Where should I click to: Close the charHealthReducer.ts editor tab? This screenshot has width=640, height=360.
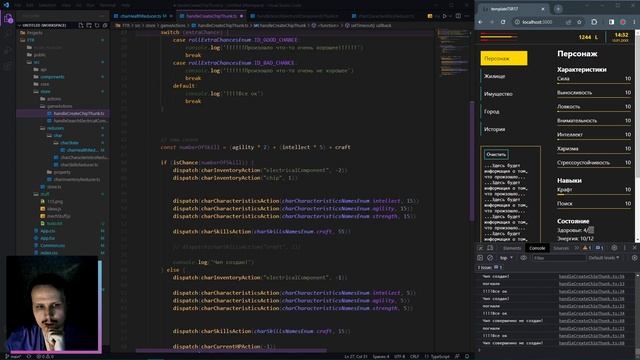[171, 16]
